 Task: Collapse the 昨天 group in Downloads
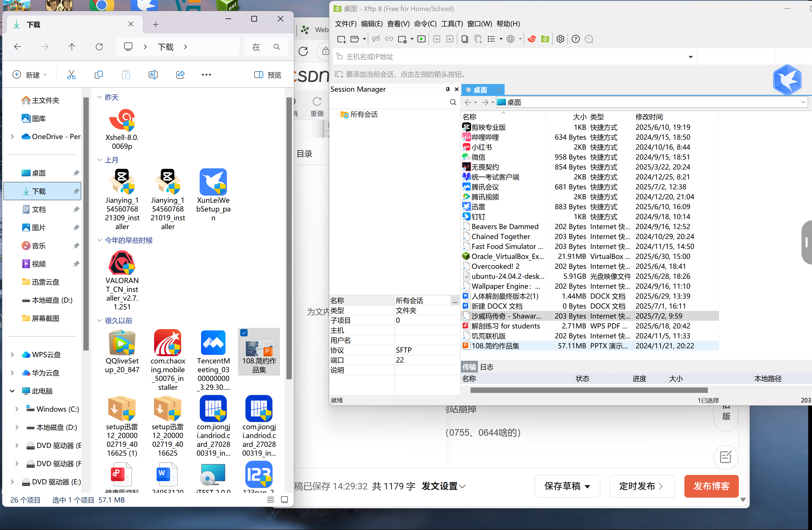[x=99, y=97]
